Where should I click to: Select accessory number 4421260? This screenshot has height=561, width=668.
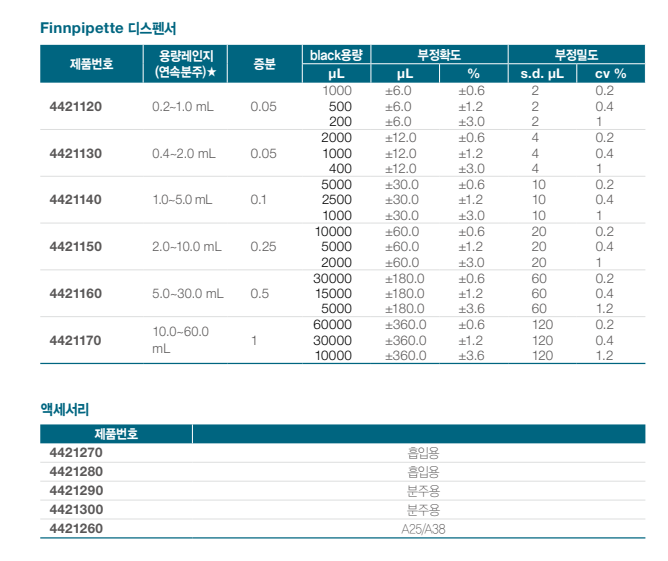tap(76, 529)
